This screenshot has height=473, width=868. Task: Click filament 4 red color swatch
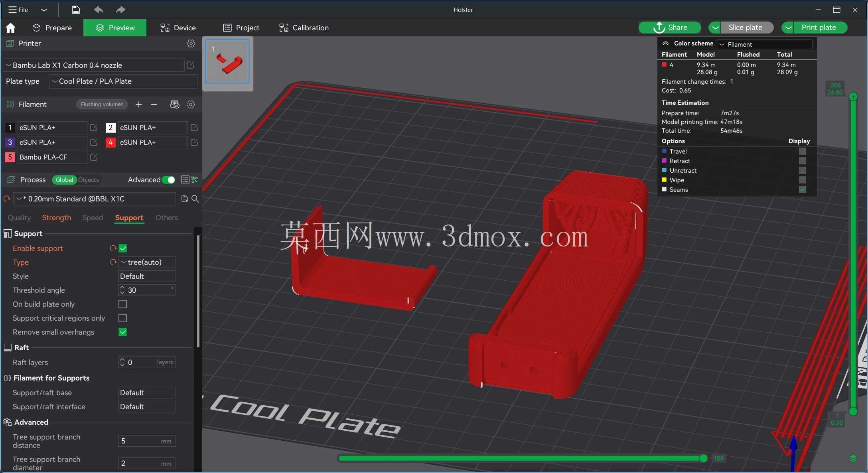[110, 142]
